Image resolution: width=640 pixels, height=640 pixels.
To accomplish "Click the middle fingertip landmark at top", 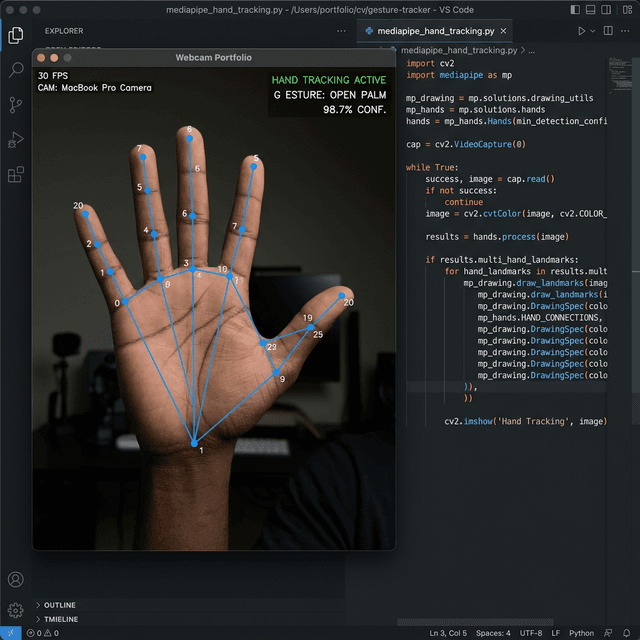I will pyautogui.click(x=190, y=139).
